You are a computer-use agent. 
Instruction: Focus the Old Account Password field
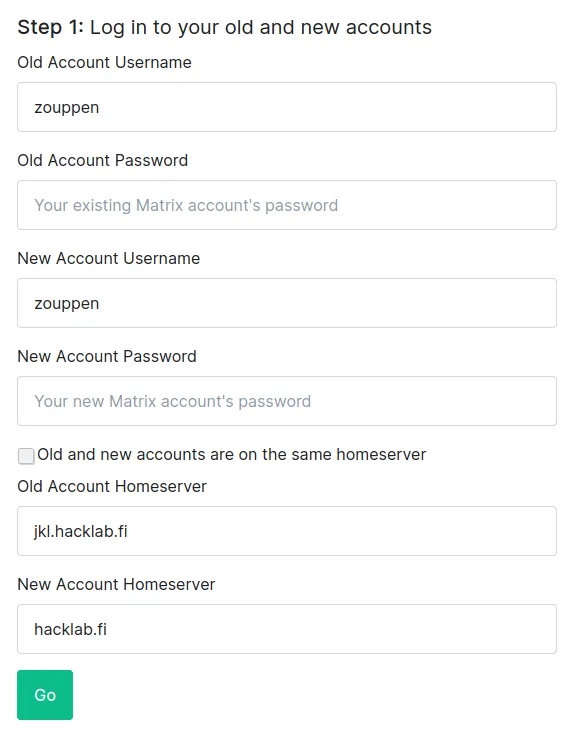[x=287, y=205]
